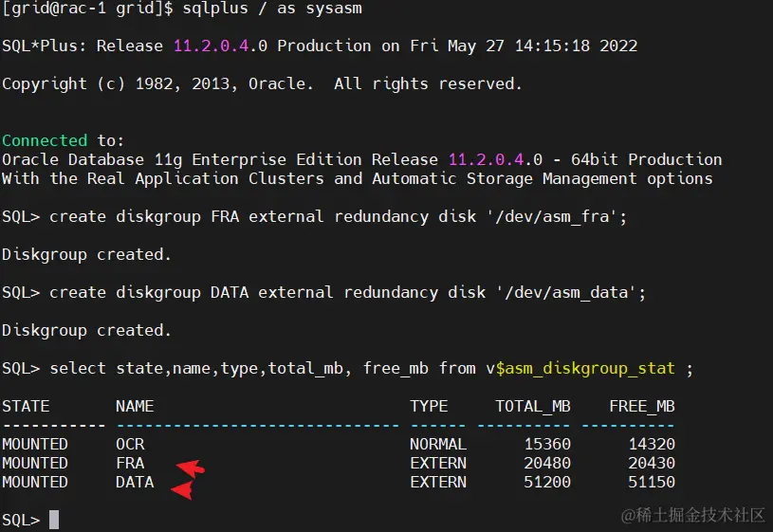773x532 pixels.
Task: Click the 'sqlplus / as sysasm' command text
Action: coord(272,9)
